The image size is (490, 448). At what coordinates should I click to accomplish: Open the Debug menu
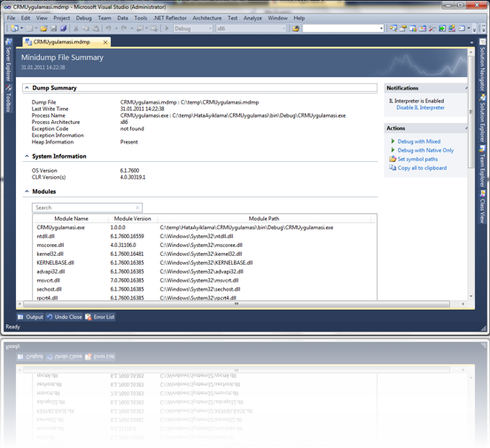[84, 18]
